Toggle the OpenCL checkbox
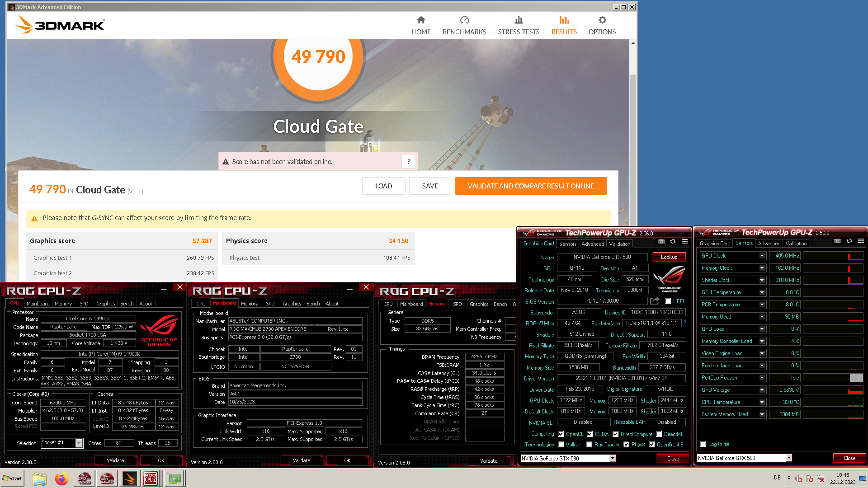The width and height of the screenshot is (868, 488). tap(561, 434)
